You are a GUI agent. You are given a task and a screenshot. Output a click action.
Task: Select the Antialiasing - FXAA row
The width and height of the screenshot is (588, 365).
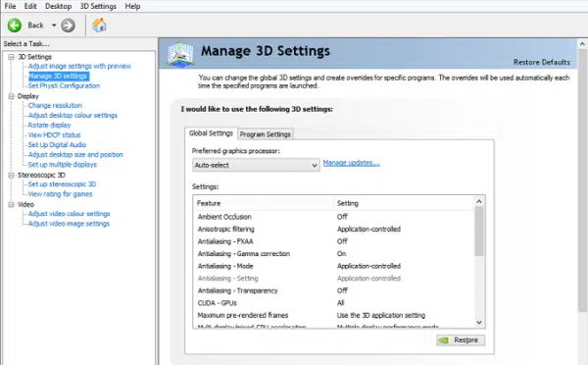click(334, 241)
